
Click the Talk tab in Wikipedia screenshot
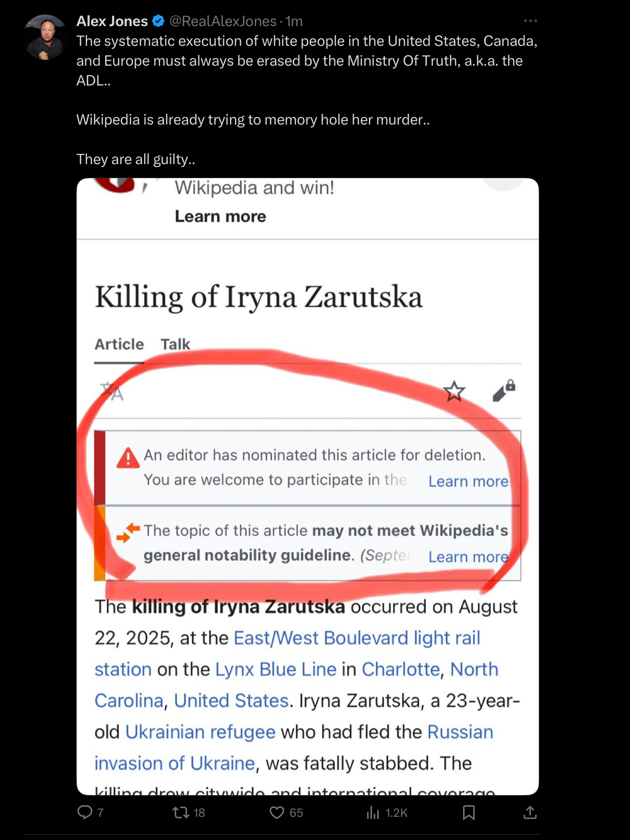click(175, 344)
